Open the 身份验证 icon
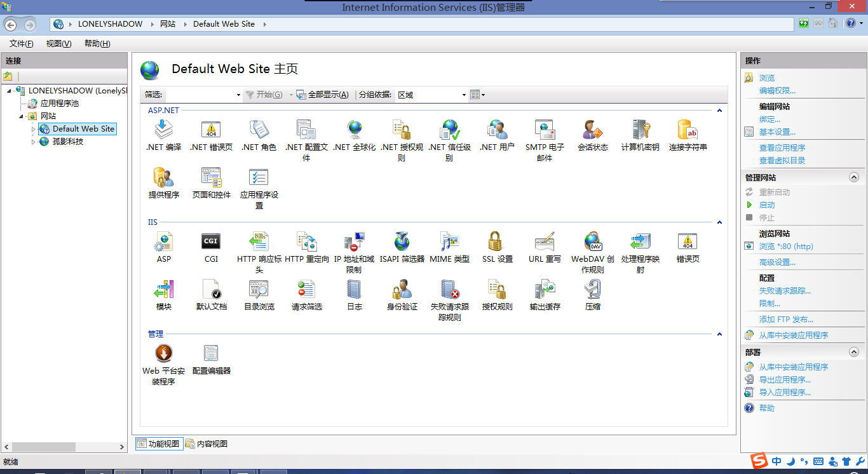 [x=402, y=290]
